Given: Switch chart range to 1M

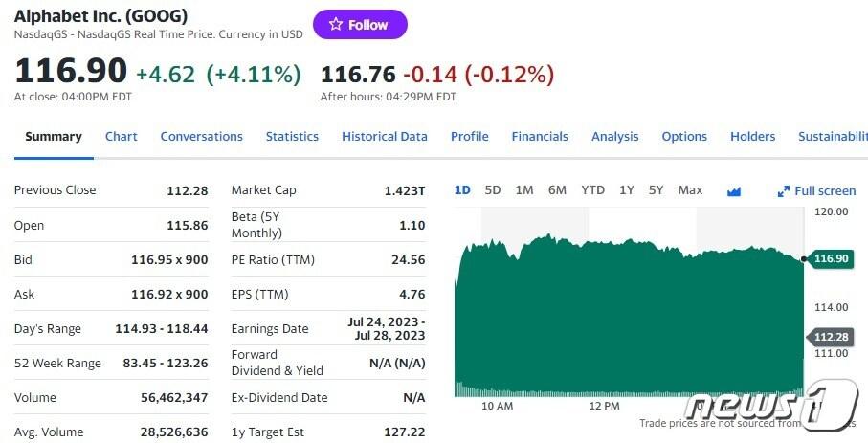Looking at the screenshot, I should click(524, 190).
